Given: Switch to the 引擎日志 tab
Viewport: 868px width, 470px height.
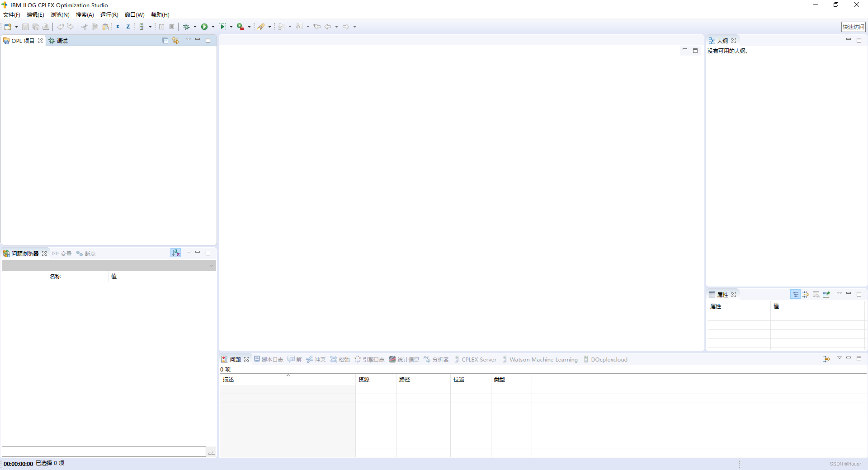Looking at the screenshot, I should (369, 359).
